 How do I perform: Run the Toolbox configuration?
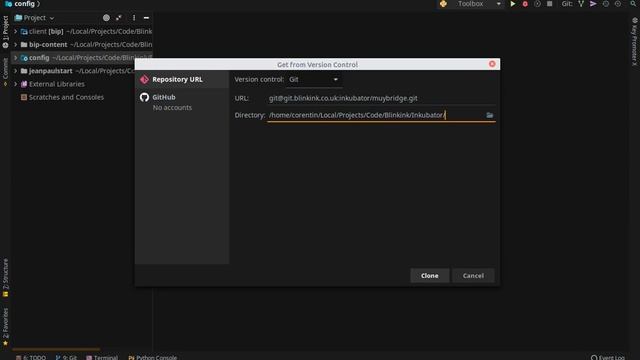(513, 4)
